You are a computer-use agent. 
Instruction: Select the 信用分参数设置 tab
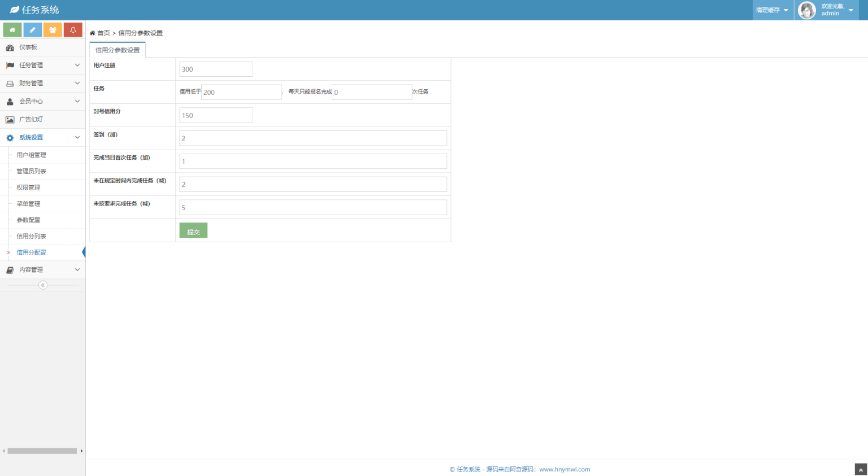point(118,50)
